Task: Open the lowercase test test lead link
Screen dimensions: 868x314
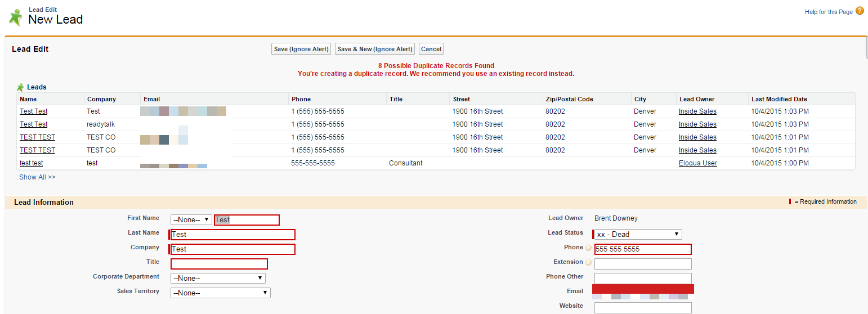Action: point(32,163)
